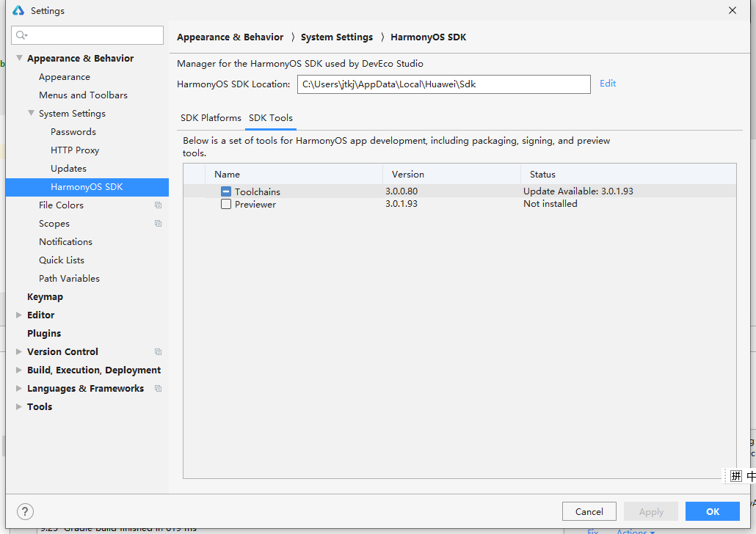Click Edit link for SDK location
The image size is (756, 534).
click(x=608, y=84)
